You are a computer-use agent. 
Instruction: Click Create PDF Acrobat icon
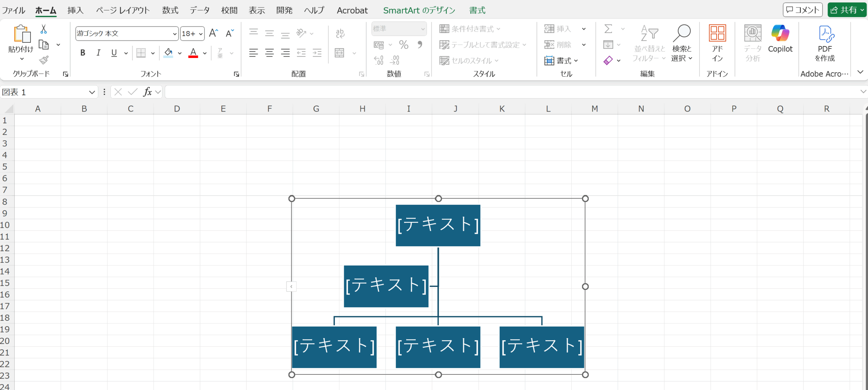[x=825, y=43]
